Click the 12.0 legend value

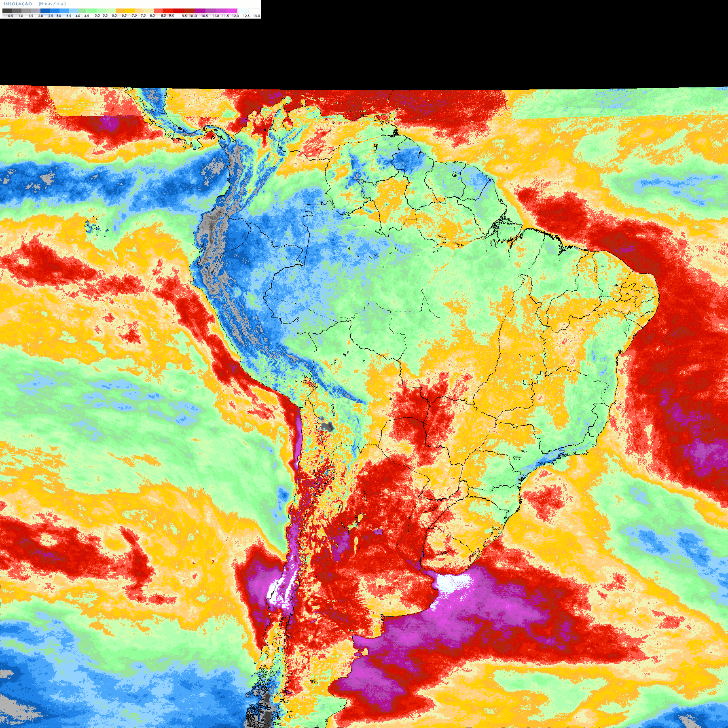point(235,16)
